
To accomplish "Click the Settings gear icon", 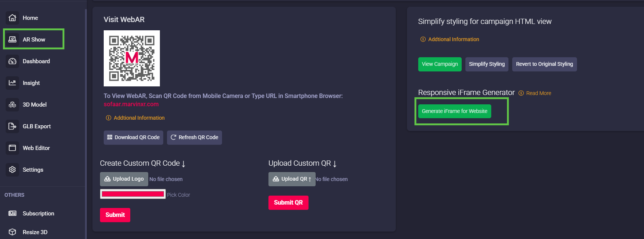I will 12,170.
